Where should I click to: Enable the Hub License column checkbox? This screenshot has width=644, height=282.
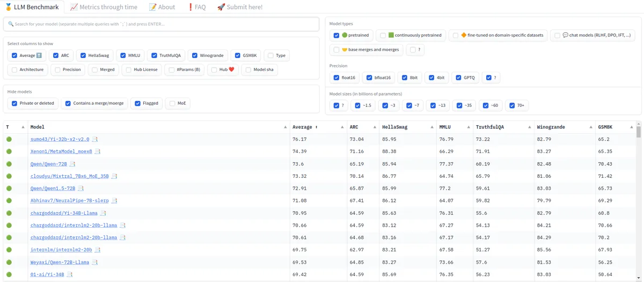(128, 69)
